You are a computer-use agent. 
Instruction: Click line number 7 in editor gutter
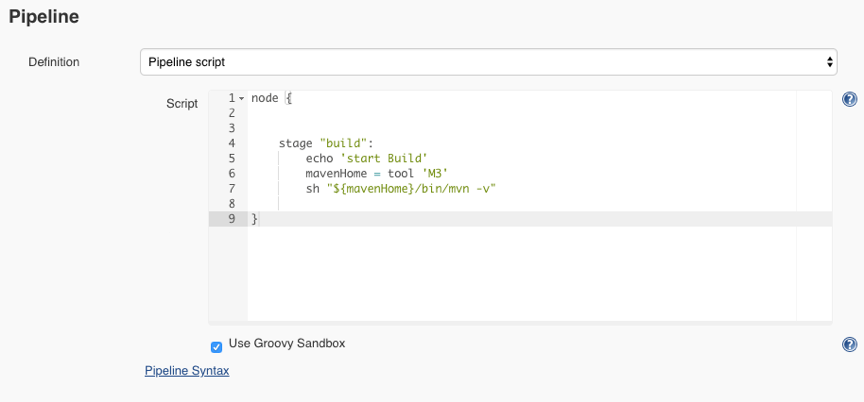(231, 188)
